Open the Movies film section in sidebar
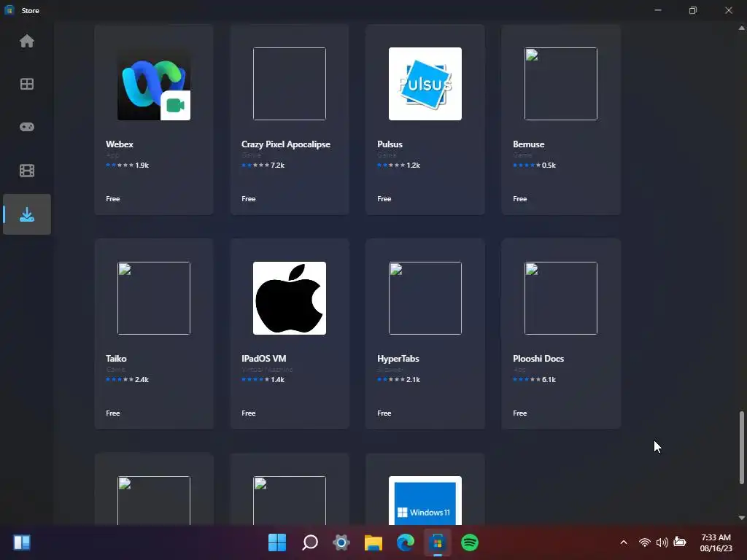The height and width of the screenshot is (560, 747). [x=27, y=171]
